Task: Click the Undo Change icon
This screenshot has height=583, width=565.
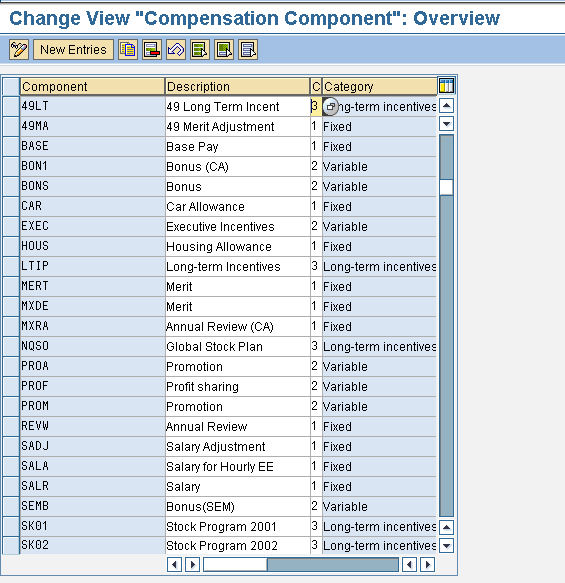Action: coord(176,49)
